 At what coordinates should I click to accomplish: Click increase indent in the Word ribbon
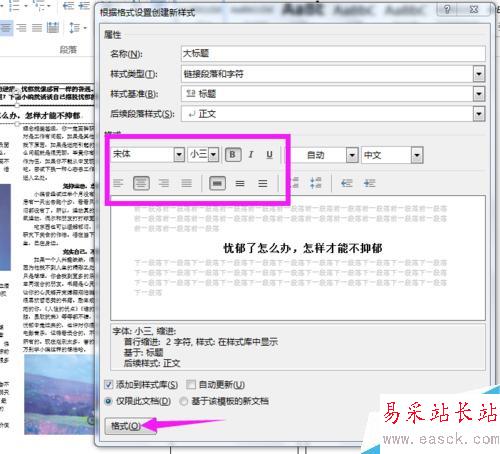84,6
